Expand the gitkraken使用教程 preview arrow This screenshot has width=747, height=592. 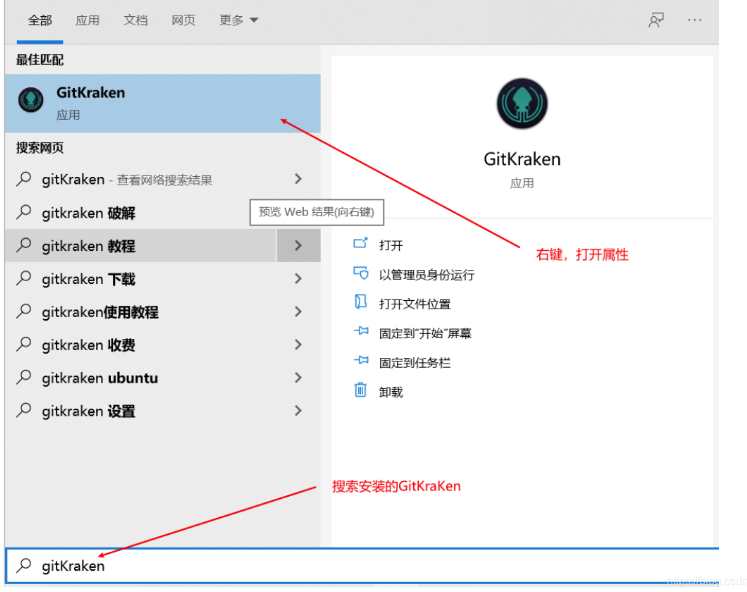tap(298, 311)
